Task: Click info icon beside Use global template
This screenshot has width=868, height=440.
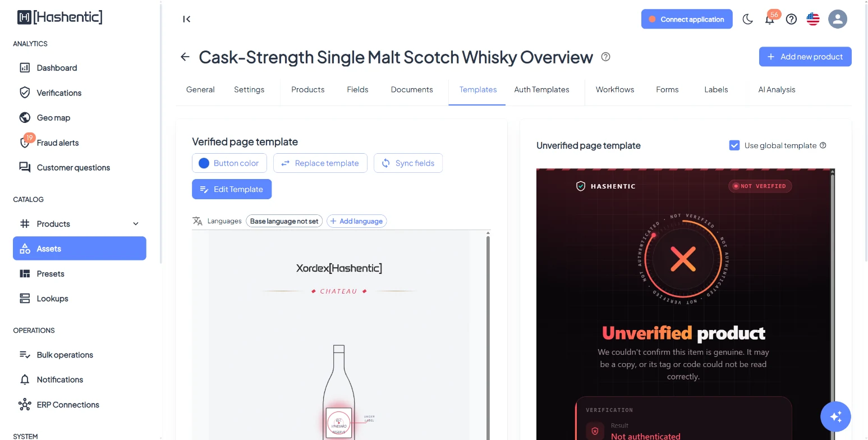Action: (823, 145)
